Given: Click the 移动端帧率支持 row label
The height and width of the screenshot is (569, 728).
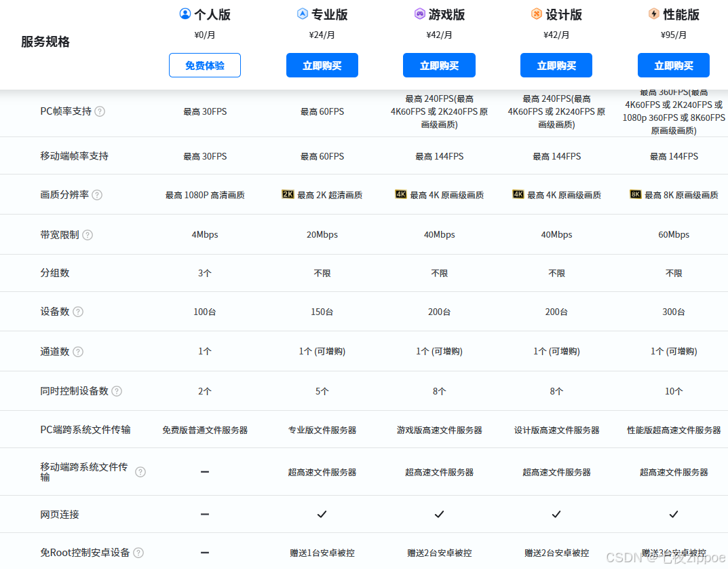Looking at the screenshot, I should coord(74,156).
